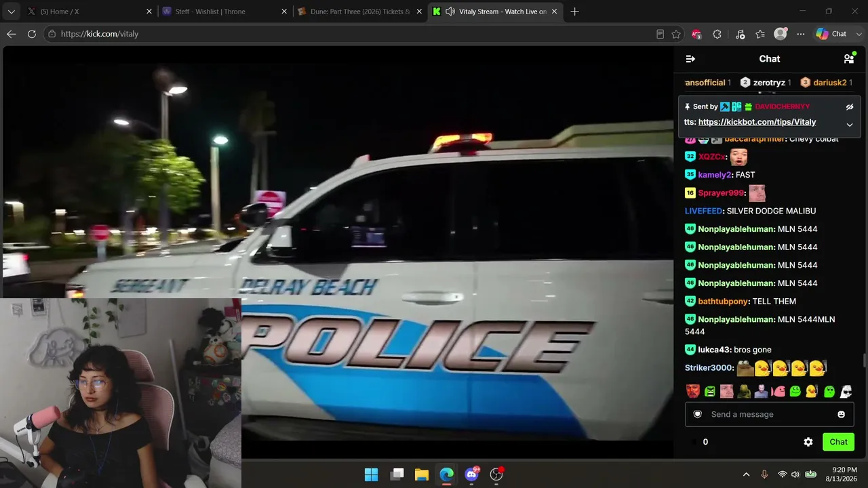
Task: Select the smoking duck quick emote
Action: point(812,391)
